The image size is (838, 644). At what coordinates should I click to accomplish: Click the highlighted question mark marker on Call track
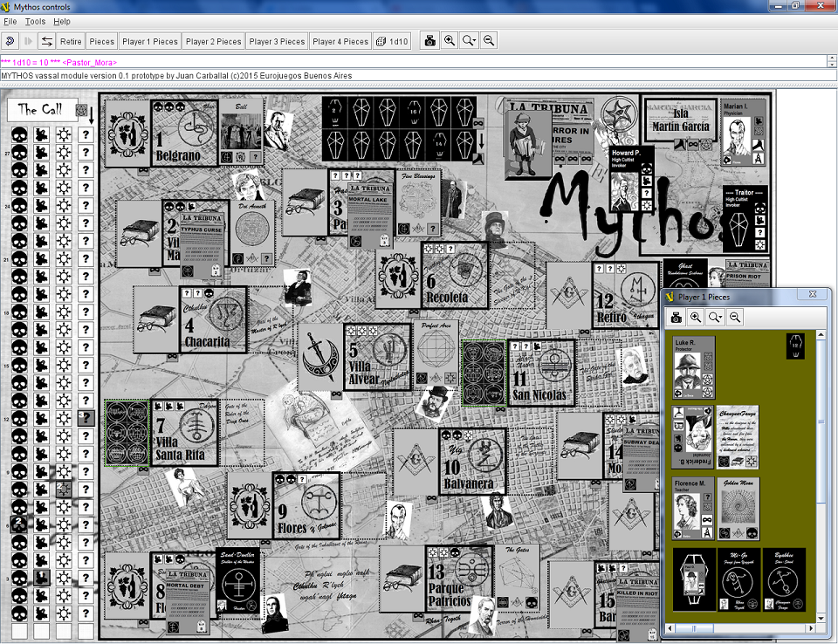pyautogui.click(x=86, y=418)
